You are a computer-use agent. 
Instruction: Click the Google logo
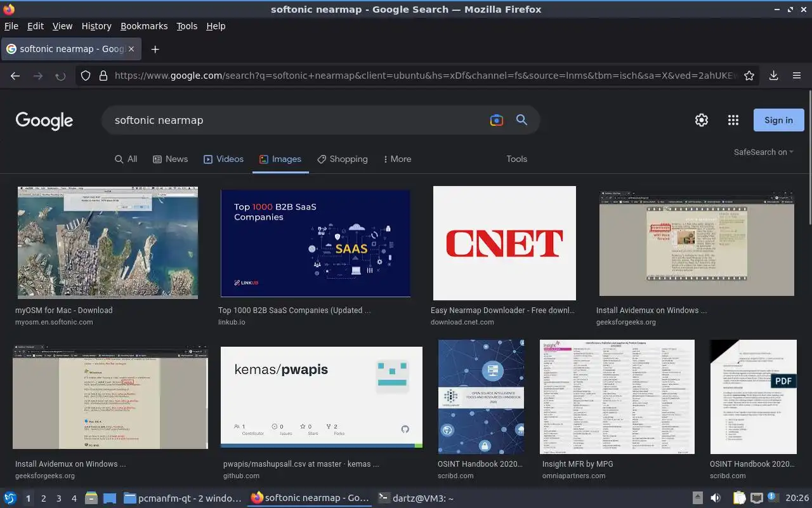(x=44, y=121)
